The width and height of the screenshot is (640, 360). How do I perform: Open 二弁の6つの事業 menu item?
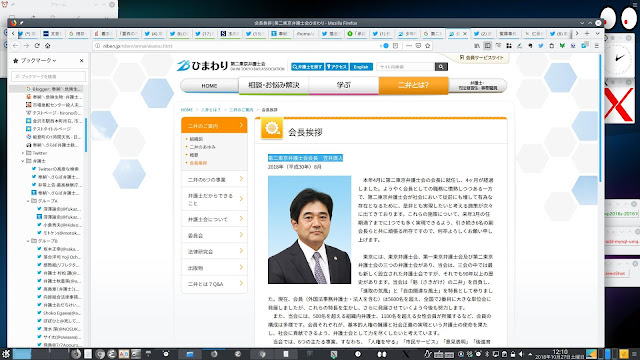click(x=214, y=179)
